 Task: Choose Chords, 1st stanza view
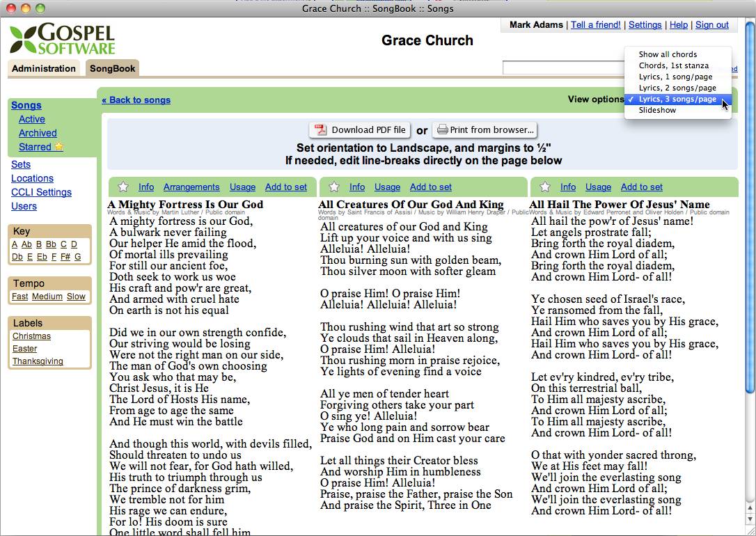point(678,65)
